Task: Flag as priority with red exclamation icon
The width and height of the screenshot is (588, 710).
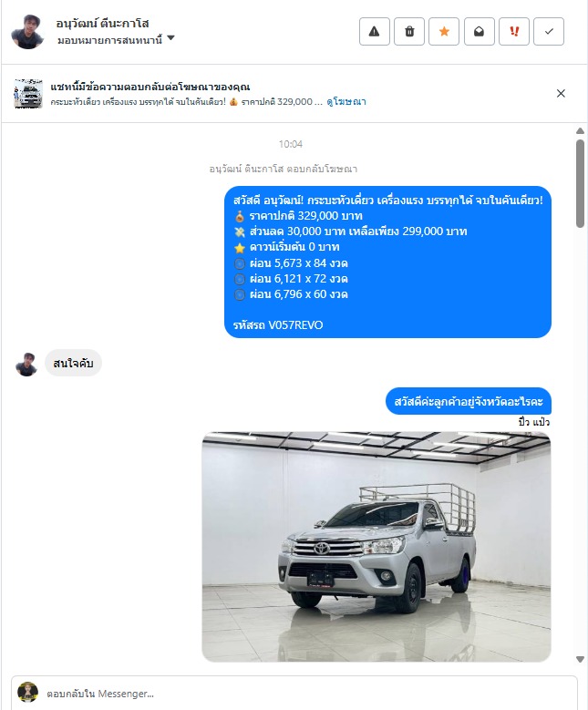Action: click(x=514, y=31)
